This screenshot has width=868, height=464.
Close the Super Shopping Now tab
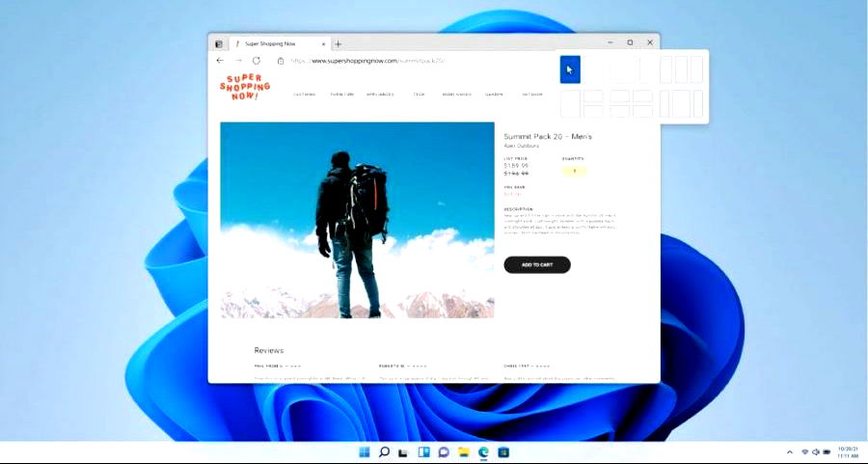(323, 43)
